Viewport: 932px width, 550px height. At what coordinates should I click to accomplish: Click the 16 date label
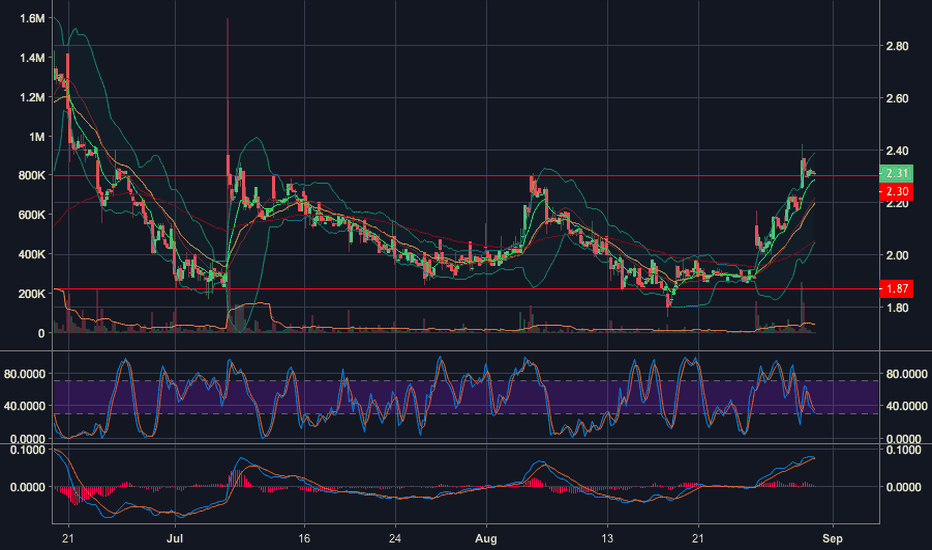click(x=304, y=538)
